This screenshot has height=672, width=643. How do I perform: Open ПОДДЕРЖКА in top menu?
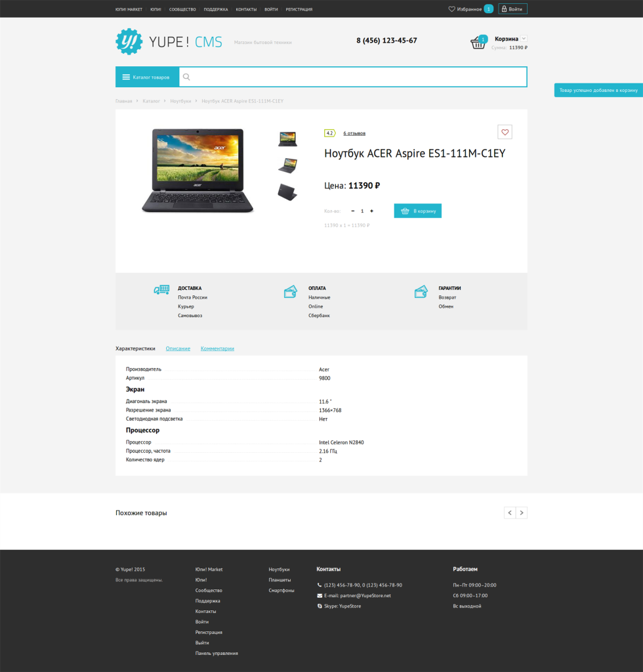pyautogui.click(x=216, y=9)
